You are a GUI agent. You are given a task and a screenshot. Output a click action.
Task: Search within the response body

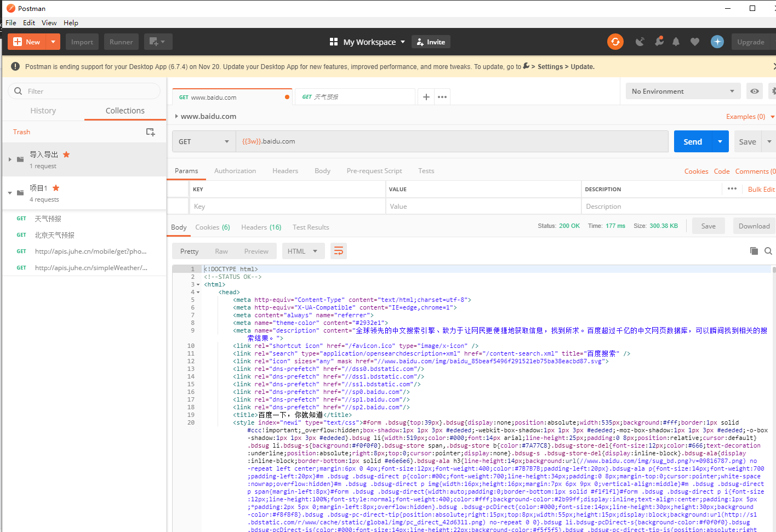tap(768, 251)
